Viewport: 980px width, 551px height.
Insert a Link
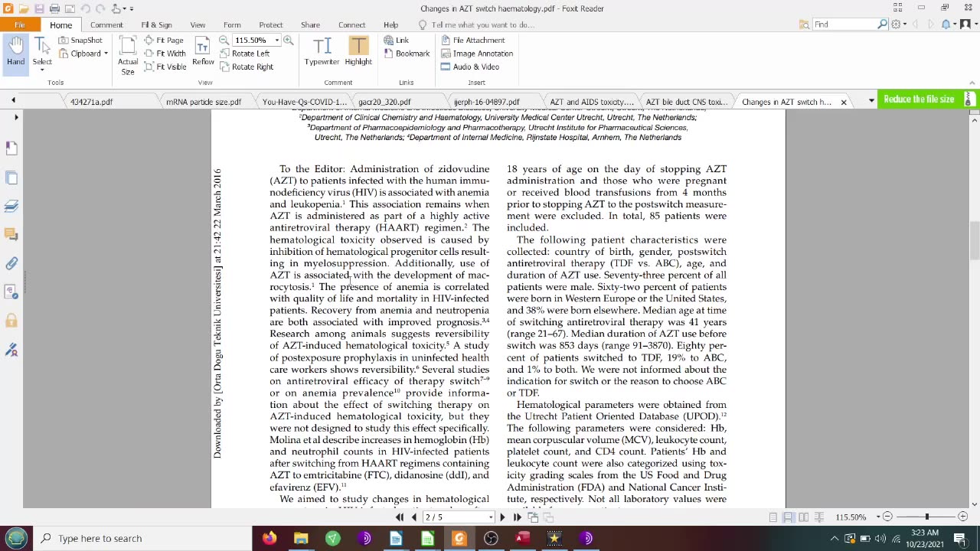click(397, 40)
